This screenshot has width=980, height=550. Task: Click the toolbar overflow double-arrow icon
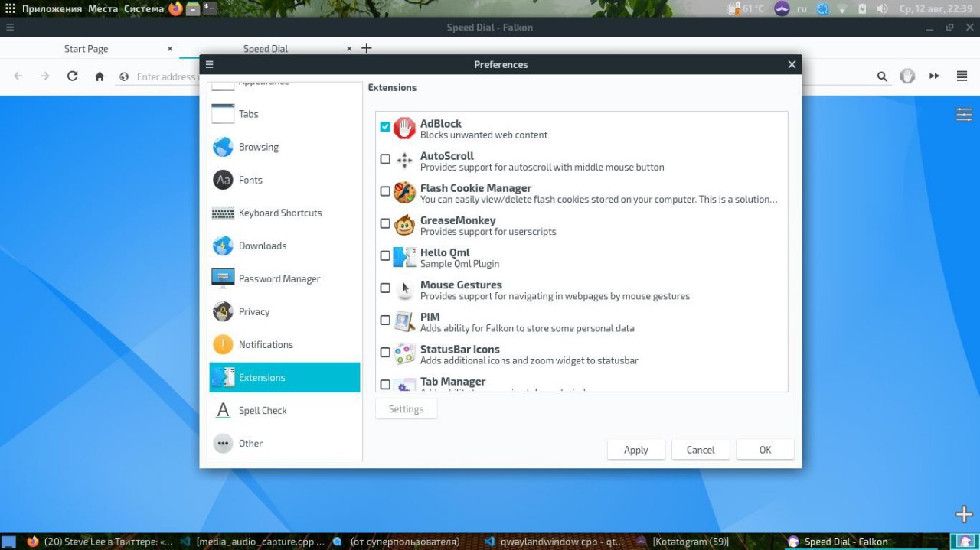click(x=934, y=76)
